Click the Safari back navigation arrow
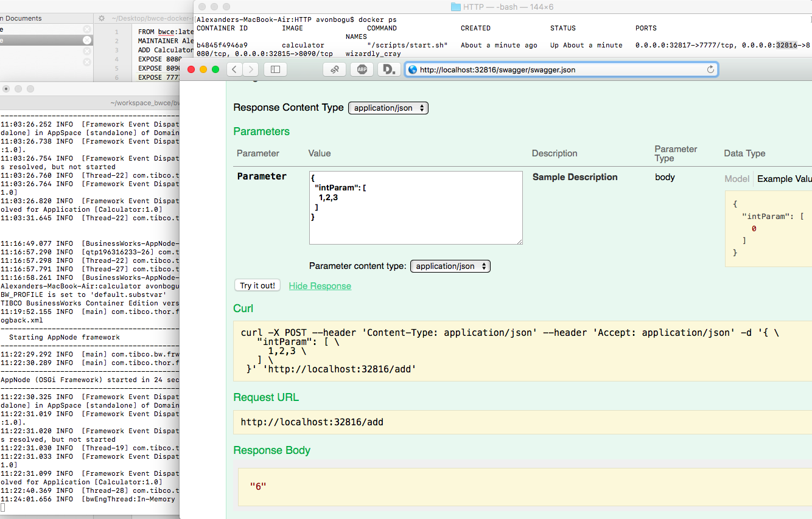The height and width of the screenshot is (519, 812). (x=235, y=69)
